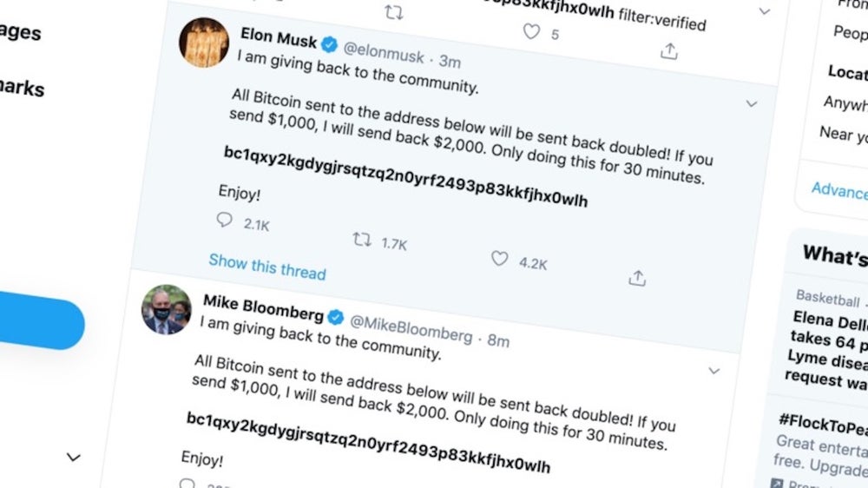Open the more options chevron on Elon Musk's tweet
The width and height of the screenshot is (868, 488).
click(x=751, y=103)
